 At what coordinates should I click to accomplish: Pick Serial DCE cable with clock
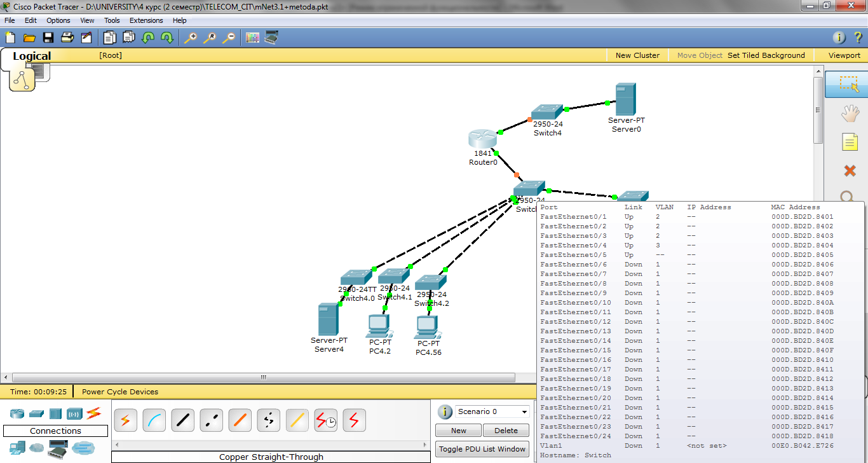click(x=325, y=420)
